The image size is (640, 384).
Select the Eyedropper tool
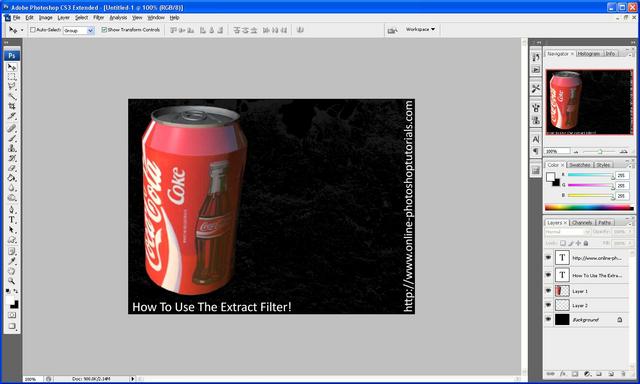(12, 261)
